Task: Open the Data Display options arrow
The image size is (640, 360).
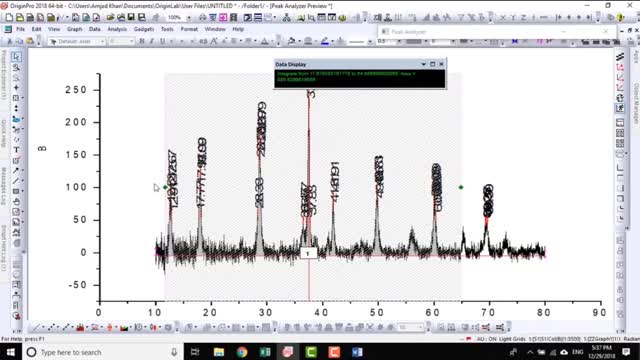Action: point(423,64)
